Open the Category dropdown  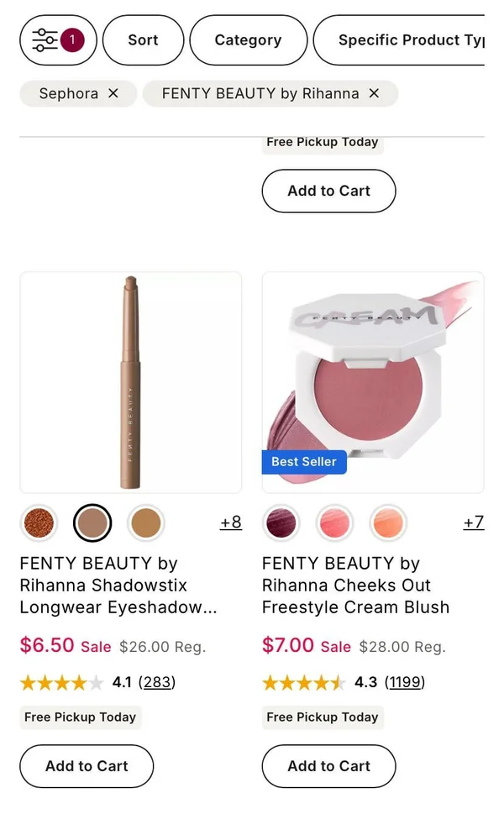[x=248, y=39]
